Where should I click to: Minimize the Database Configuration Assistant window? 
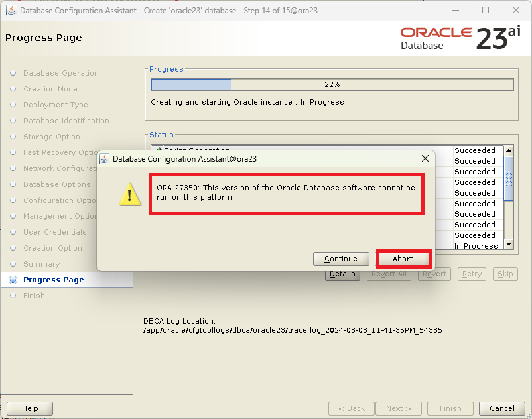pos(456,10)
